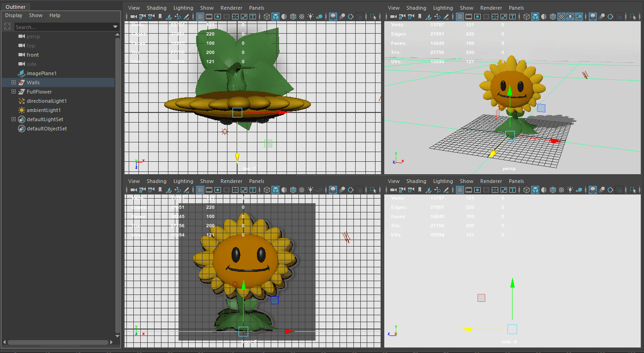
Task: Click Isolate Select icon in top view panel
Action: (x=373, y=17)
